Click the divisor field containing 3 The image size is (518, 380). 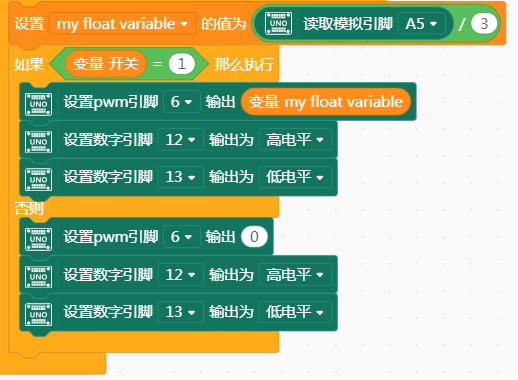(484, 24)
